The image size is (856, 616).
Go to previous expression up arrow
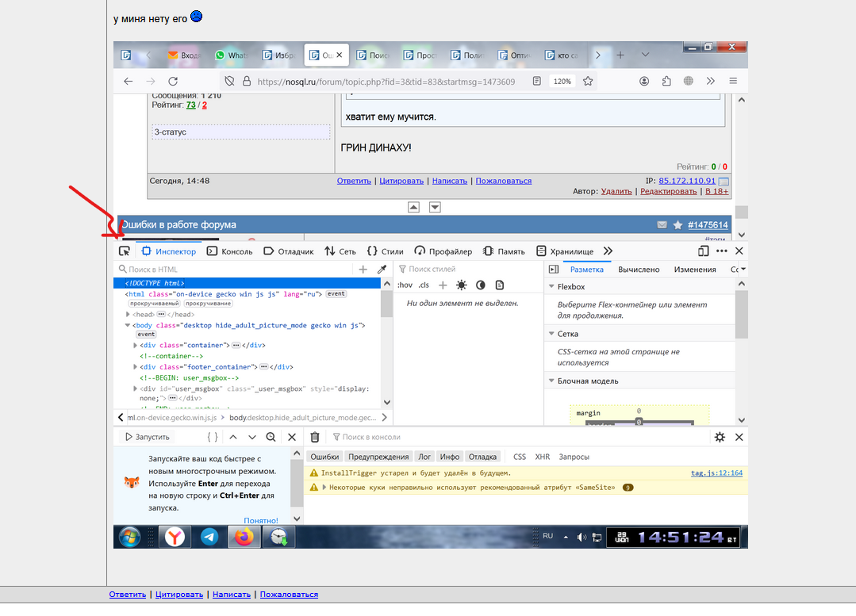(x=233, y=437)
